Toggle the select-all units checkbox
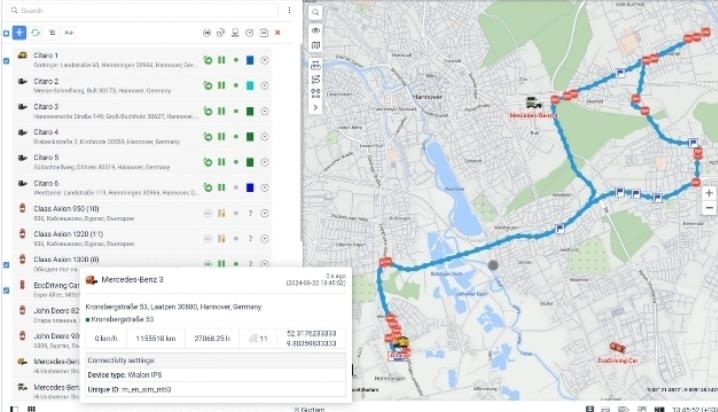 point(6,33)
